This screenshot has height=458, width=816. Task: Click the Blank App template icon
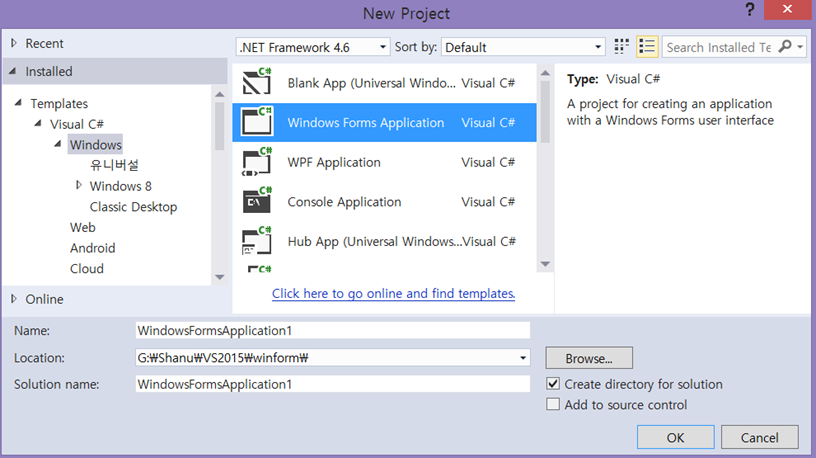click(x=258, y=83)
